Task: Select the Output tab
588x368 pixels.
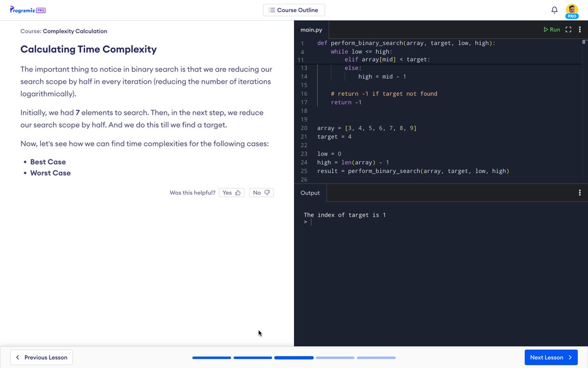Action: point(310,193)
